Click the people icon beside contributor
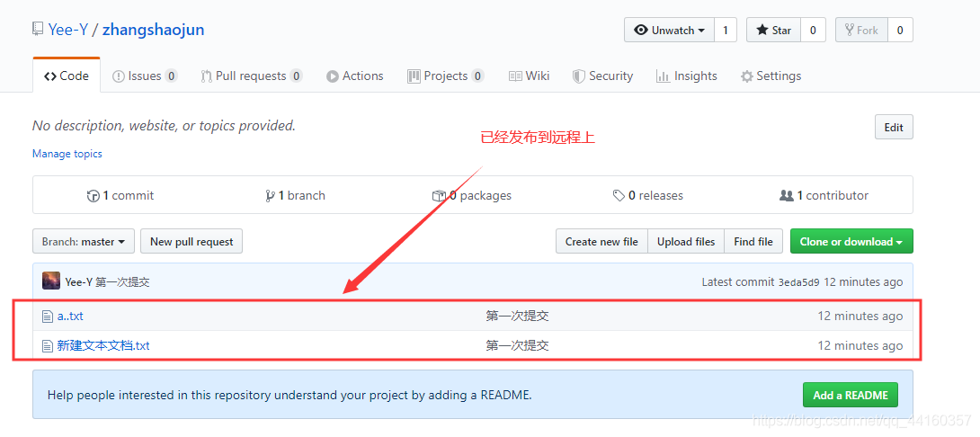The width and height of the screenshot is (980, 437). point(787,196)
